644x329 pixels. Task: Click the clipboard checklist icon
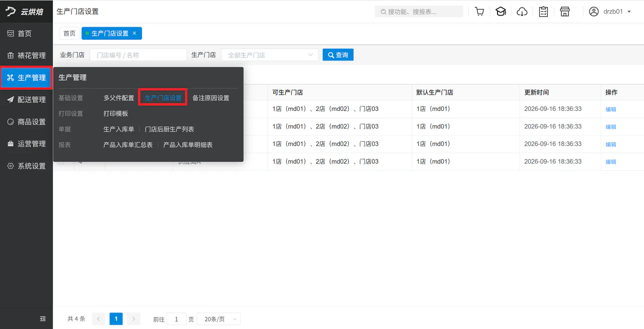point(543,12)
